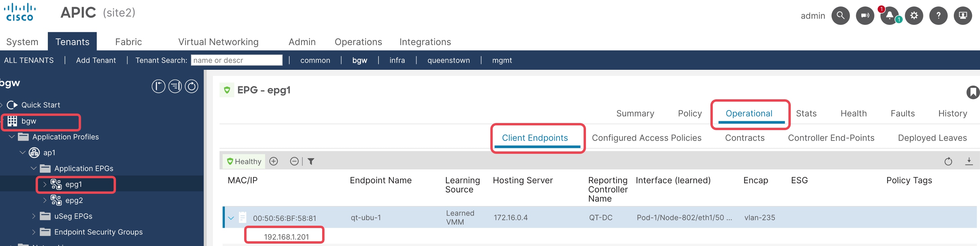This screenshot has height=246, width=980.
Task: Open the Contracts sub-tab
Action: pyautogui.click(x=745, y=138)
